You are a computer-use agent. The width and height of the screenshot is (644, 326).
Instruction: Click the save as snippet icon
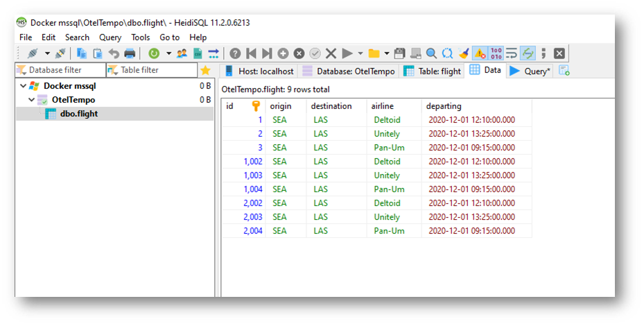[x=416, y=53]
